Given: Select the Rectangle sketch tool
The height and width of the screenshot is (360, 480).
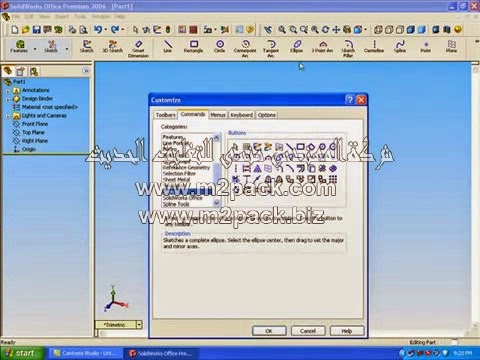Looking at the screenshot, I should click(x=193, y=46).
